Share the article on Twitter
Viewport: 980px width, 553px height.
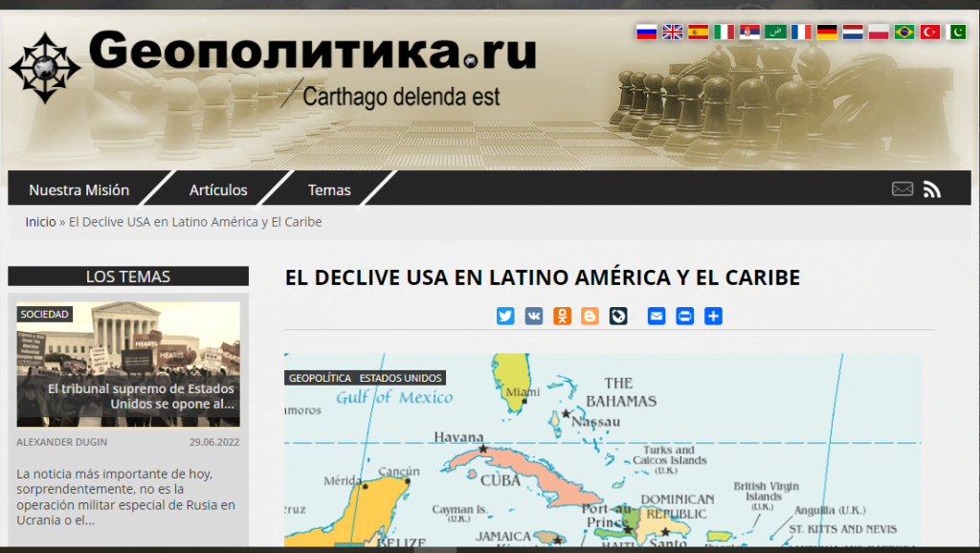pos(505,316)
